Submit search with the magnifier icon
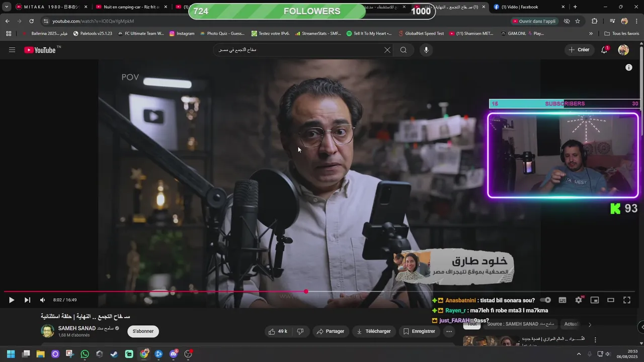 point(404,50)
